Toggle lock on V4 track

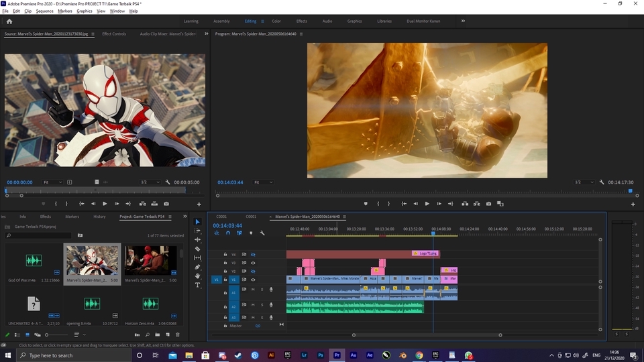225,255
